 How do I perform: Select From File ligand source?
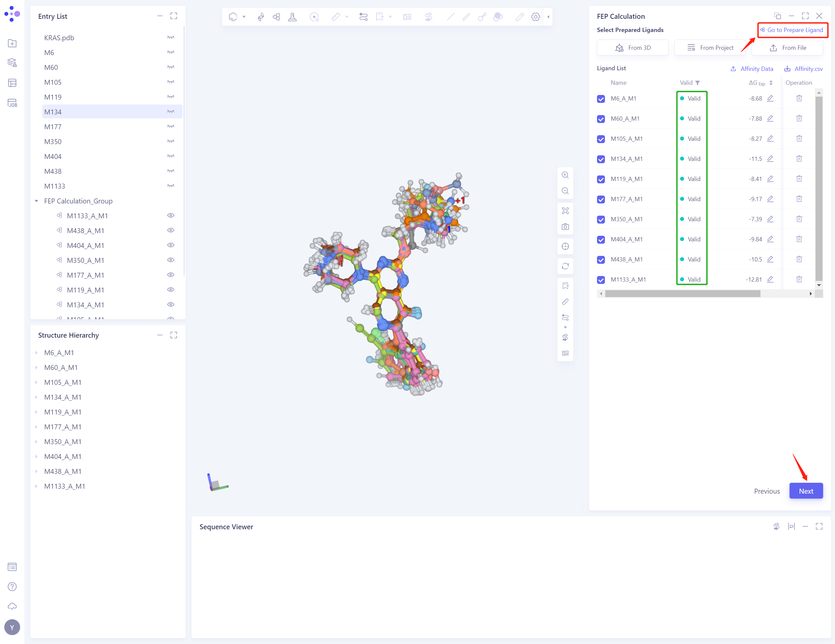[x=787, y=48]
